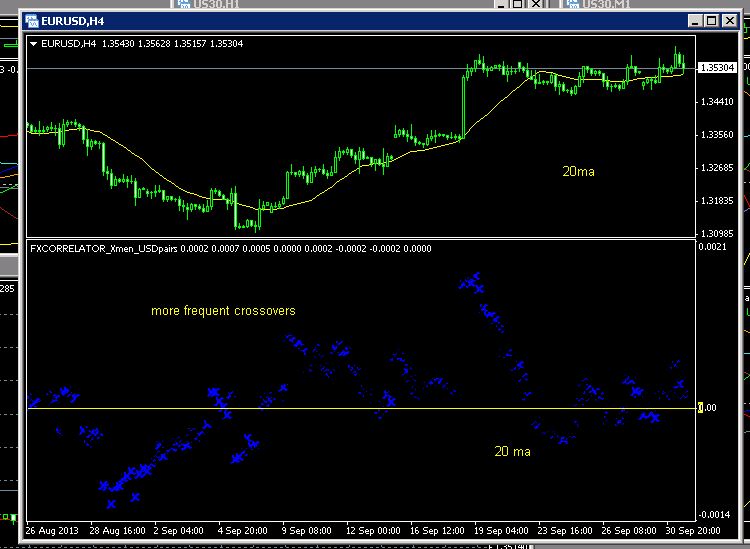The height and width of the screenshot is (549, 750).
Task: Select the current price label 1.35304
Action: click(x=717, y=68)
